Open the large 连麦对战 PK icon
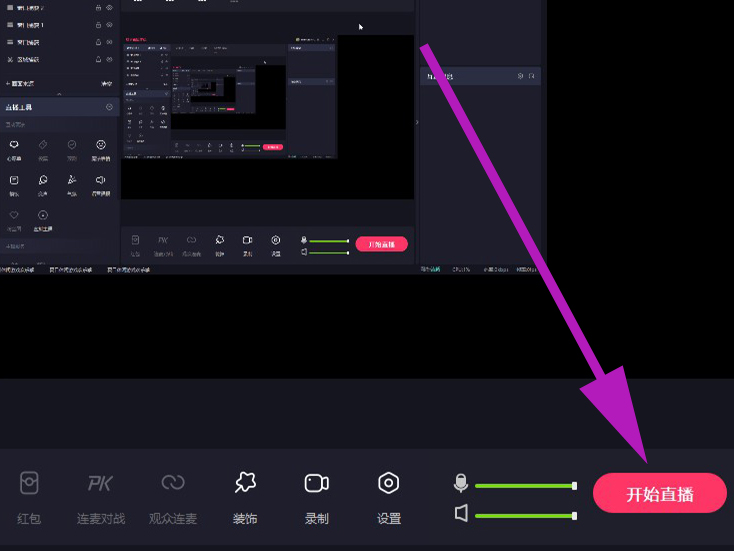 100,484
